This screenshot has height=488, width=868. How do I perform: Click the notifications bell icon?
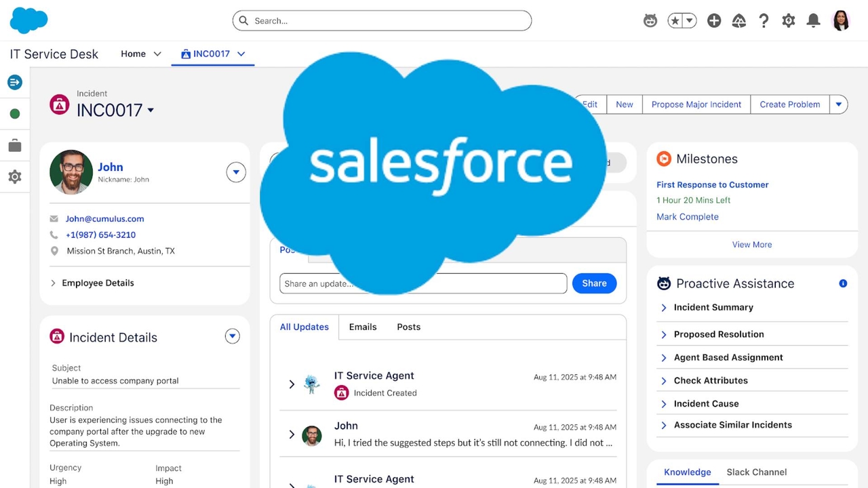pos(813,21)
